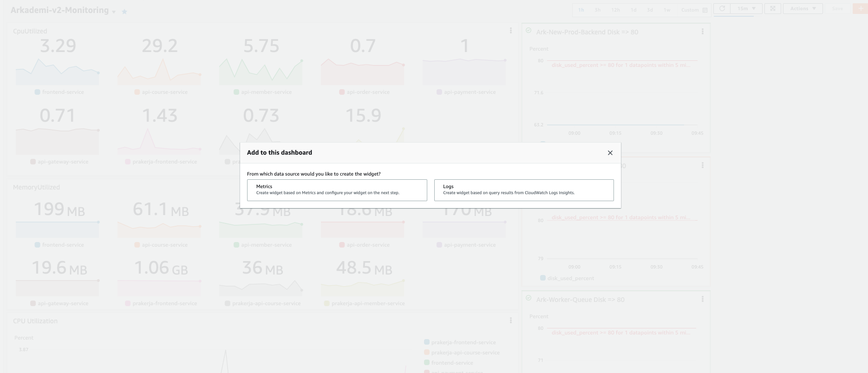Click frontend-service color swatch in MemoryUtilized

[37, 245]
